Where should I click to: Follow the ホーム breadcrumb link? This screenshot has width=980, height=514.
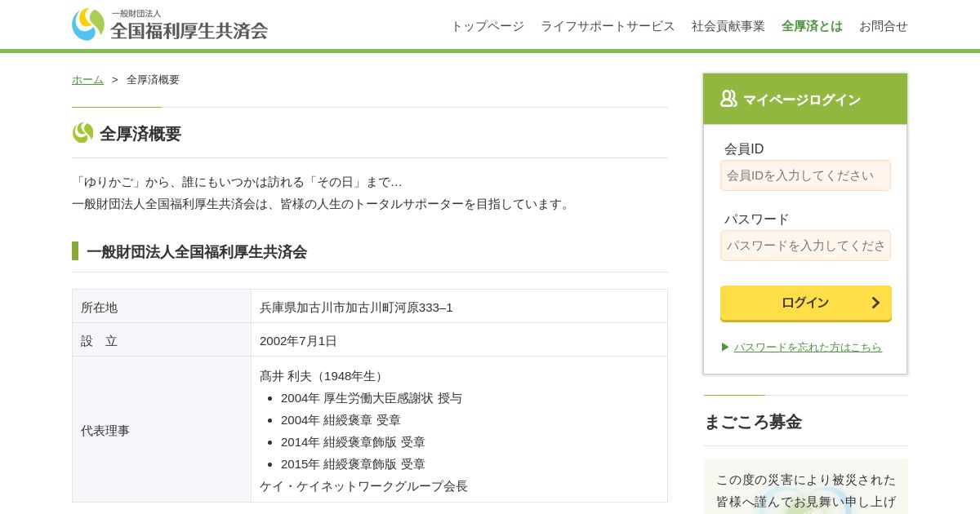pos(87,79)
